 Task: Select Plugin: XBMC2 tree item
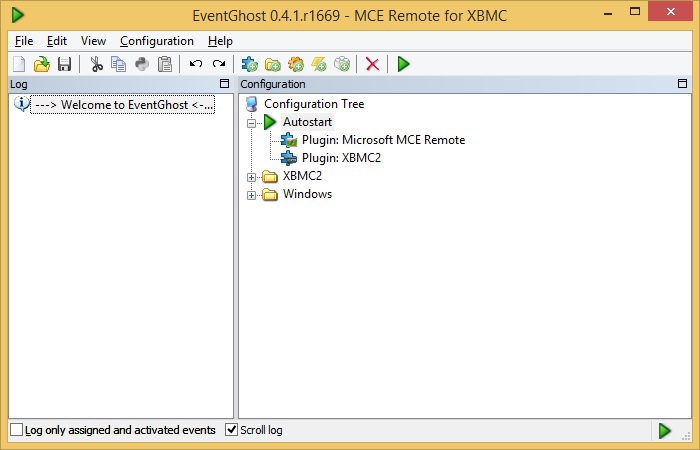point(341,158)
